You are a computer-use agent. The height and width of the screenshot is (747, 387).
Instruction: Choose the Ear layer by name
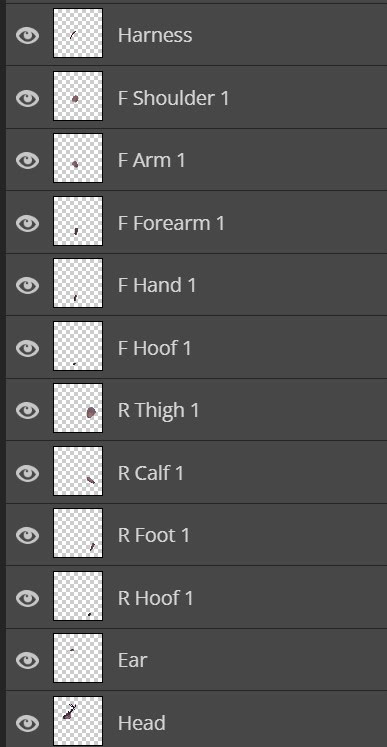[132, 660]
